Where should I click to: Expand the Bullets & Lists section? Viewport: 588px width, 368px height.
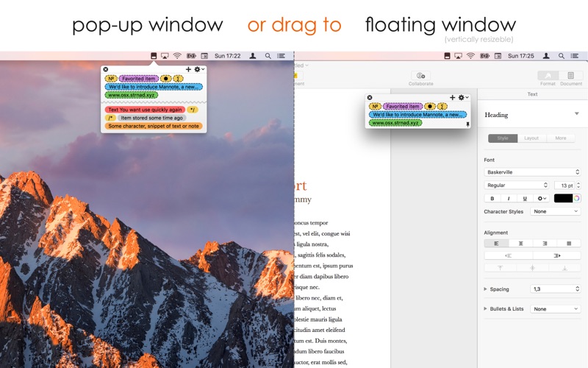485,308
